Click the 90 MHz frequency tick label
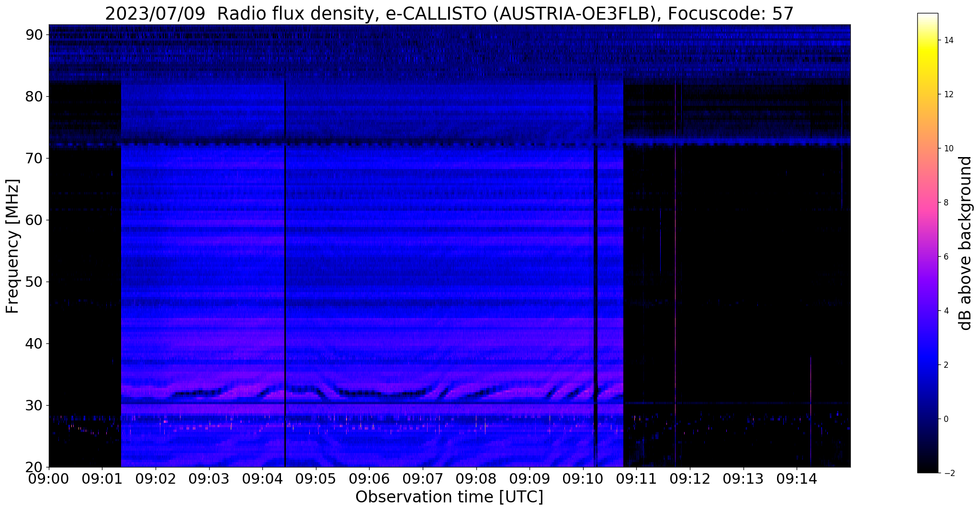Image resolution: width=980 pixels, height=511 pixels. (x=34, y=34)
